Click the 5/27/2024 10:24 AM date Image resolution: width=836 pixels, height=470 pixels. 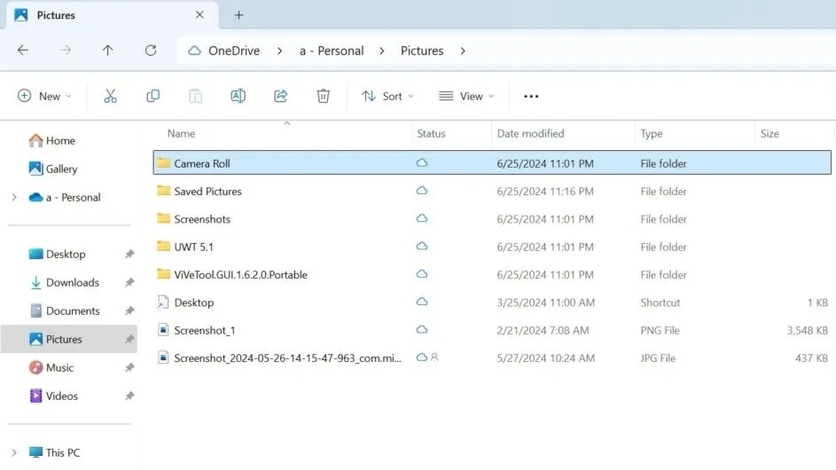[545, 358]
